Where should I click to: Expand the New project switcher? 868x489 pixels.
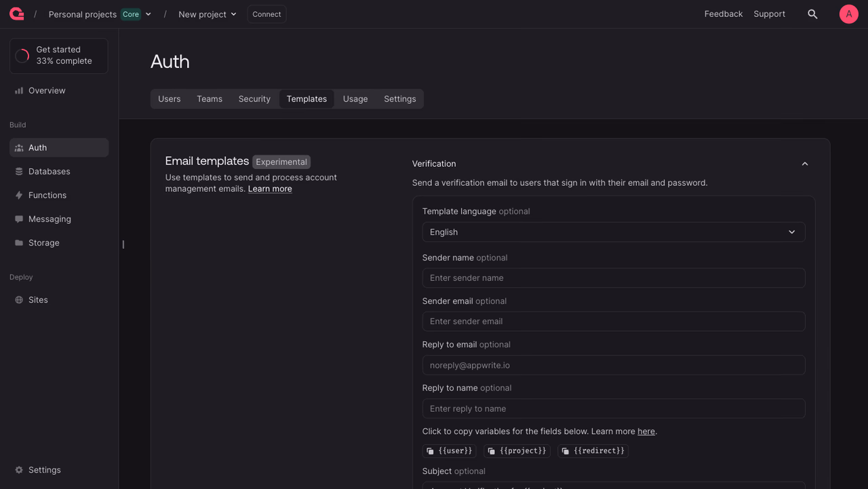pos(208,14)
